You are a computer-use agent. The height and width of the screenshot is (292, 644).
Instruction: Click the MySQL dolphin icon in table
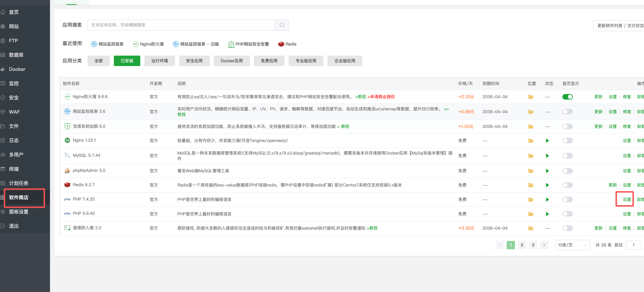point(67,155)
